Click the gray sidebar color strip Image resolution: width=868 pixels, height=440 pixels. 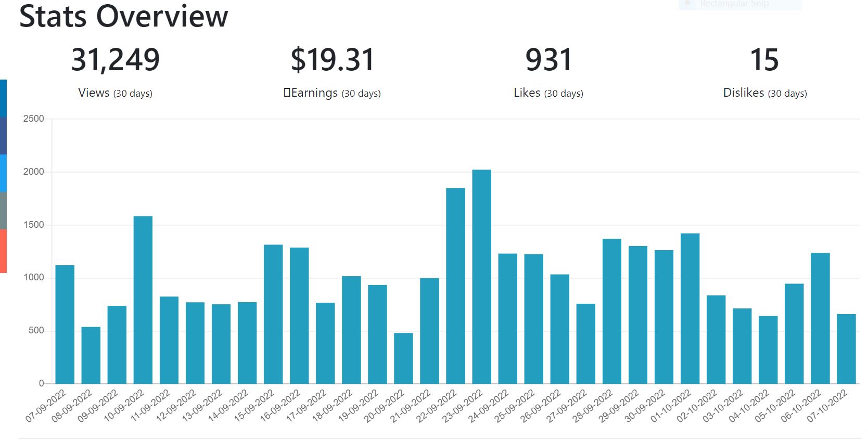[x=3, y=211]
